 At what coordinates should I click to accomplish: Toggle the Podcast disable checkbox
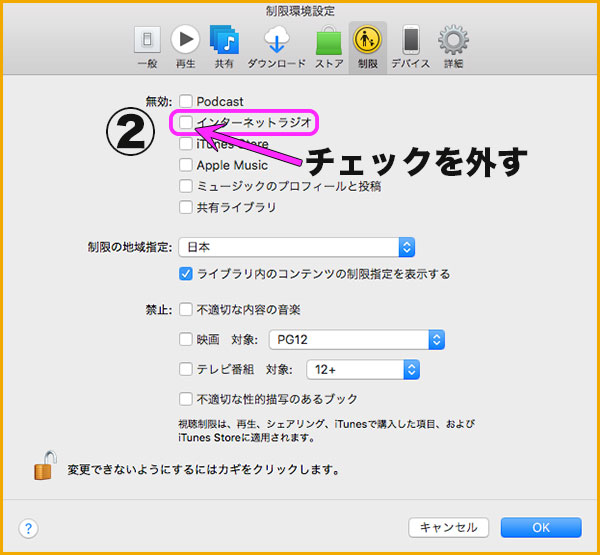tap(186, 101)
